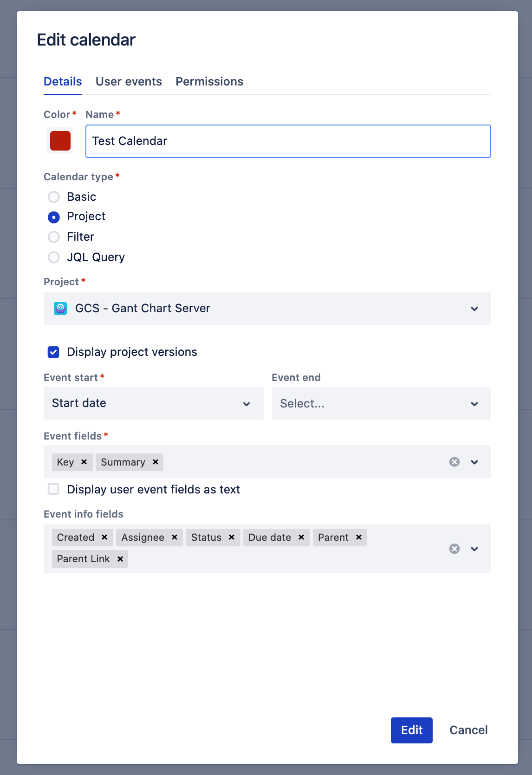532x775 pixels.
Task: Click the blue Edit button
Action: click(411, 730)
